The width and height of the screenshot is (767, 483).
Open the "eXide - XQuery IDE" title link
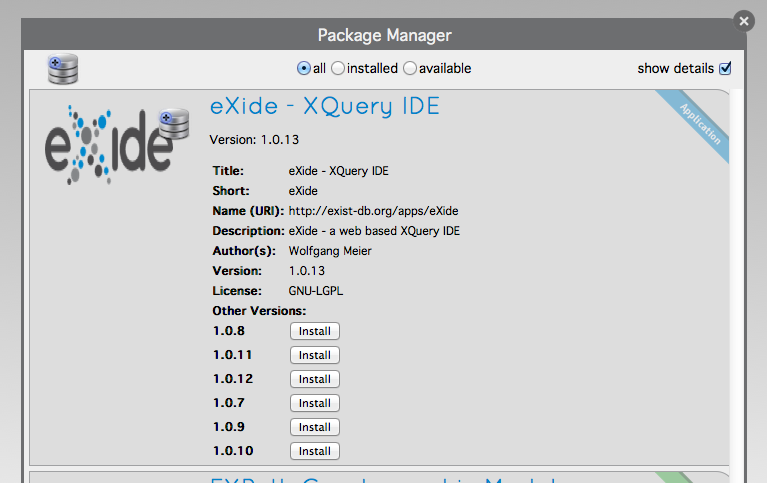(x=324, y=106)
